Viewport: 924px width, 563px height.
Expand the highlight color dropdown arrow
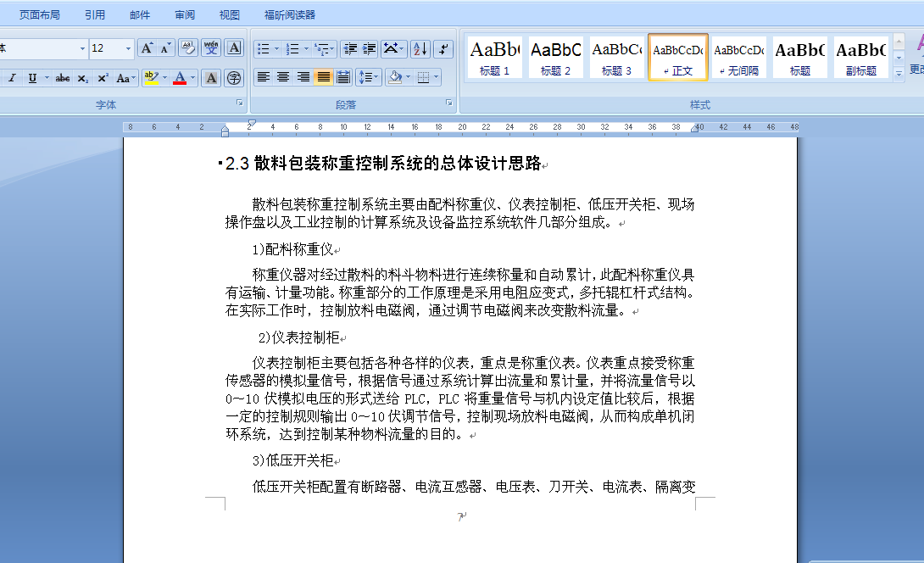pyautogui.click(x=164, y=78)
